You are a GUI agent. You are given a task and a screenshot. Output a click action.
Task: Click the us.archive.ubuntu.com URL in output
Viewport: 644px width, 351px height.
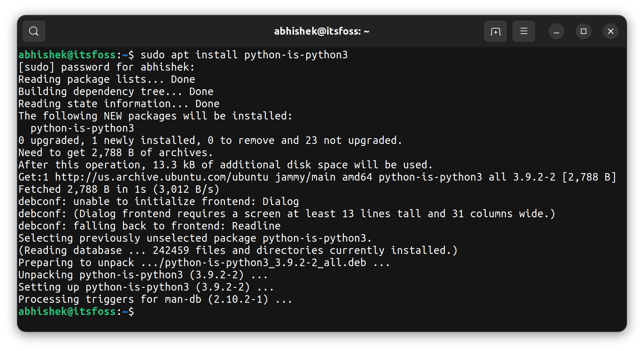[161, 177]
